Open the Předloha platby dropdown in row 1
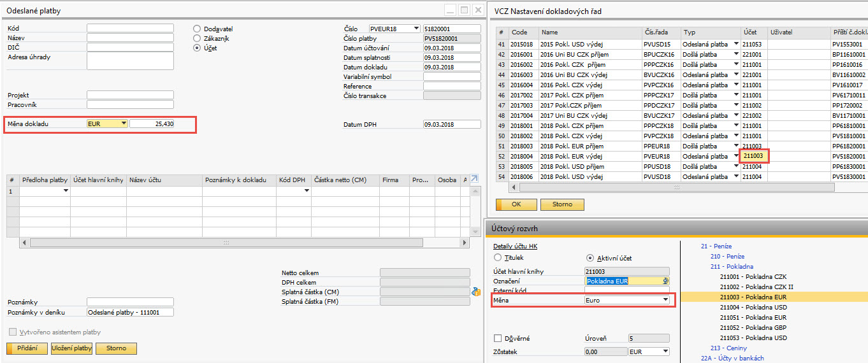The width and height of the screenshot is (868, 363). 66,191
